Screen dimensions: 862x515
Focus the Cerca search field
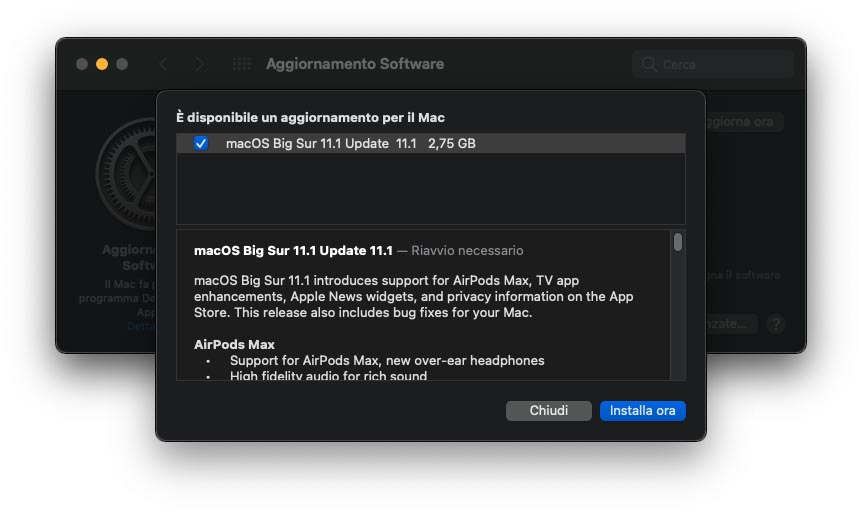[x=722, y=65]
